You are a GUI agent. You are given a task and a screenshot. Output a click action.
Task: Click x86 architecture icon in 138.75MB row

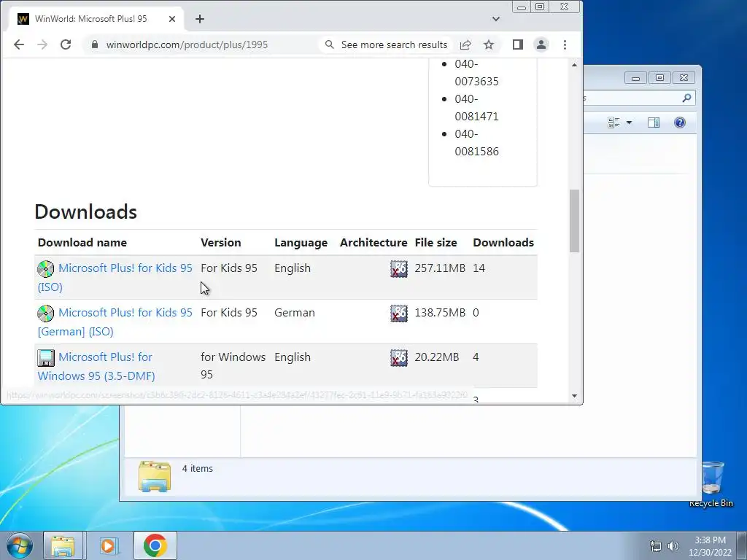(x=399, y=314)
